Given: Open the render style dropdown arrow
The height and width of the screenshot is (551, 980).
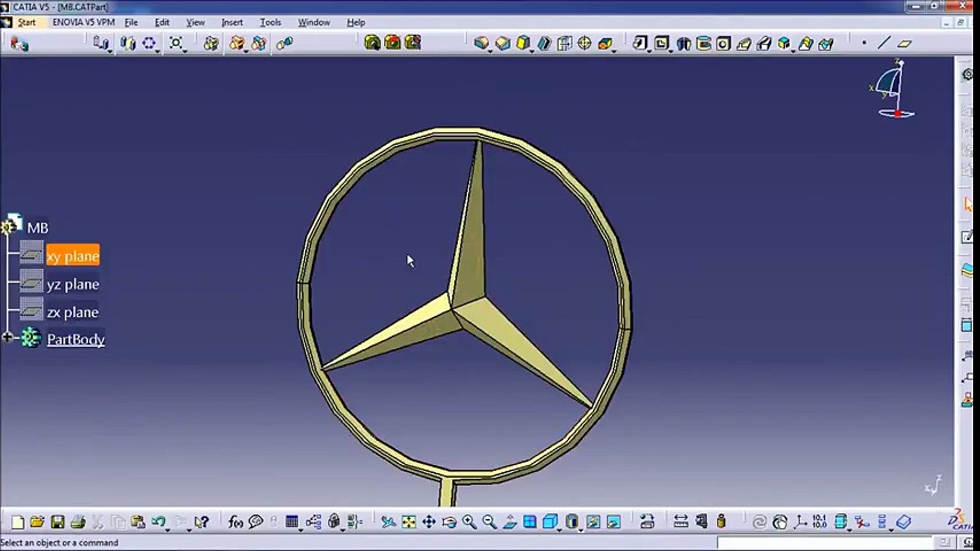Looking at the screenshot, I should coord(581,531).
